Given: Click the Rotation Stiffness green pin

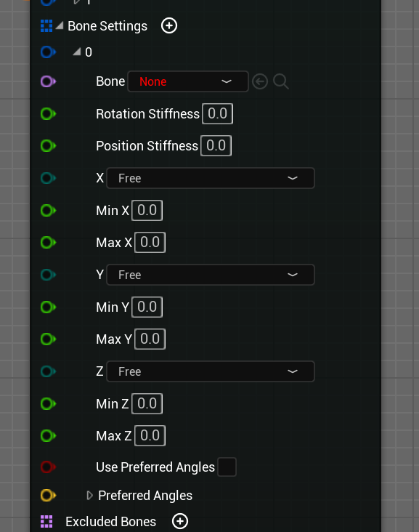Looking at the screenshot, I should [x=48, y=113].
